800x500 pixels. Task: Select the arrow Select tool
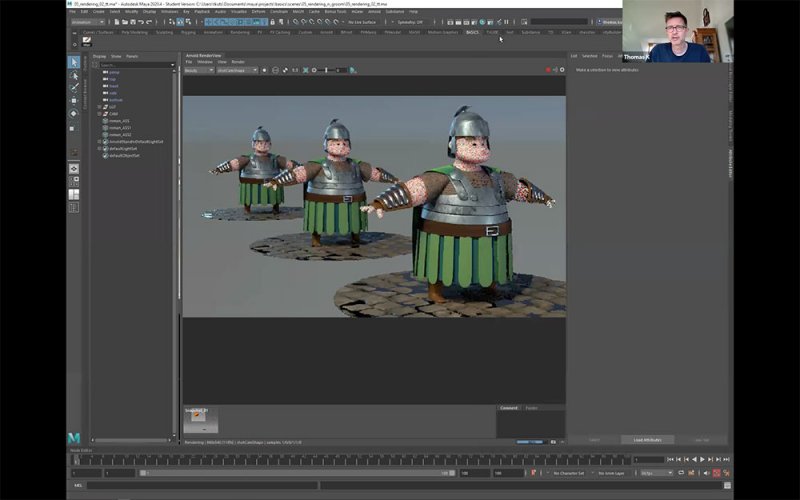click(74, 62)
